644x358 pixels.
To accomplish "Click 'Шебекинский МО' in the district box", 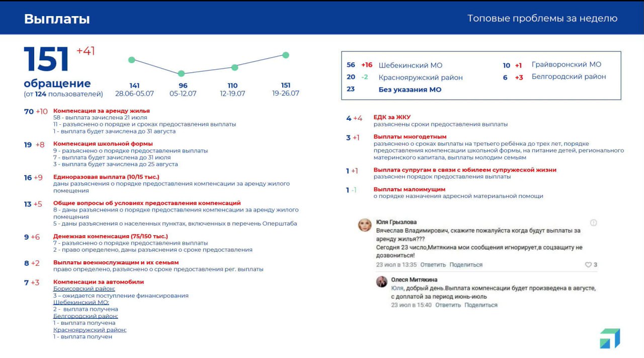I will pyautogui.click(x=410, y=65).
